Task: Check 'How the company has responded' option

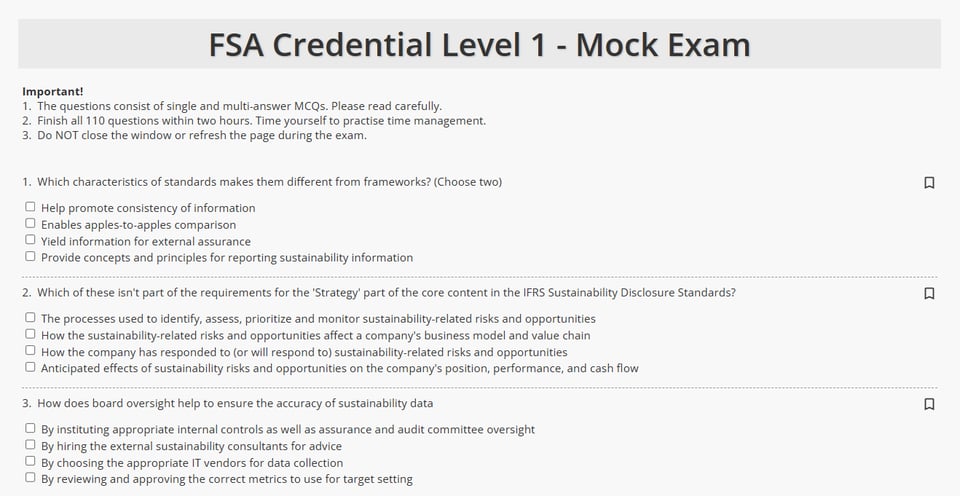Action: pos(30,351)
